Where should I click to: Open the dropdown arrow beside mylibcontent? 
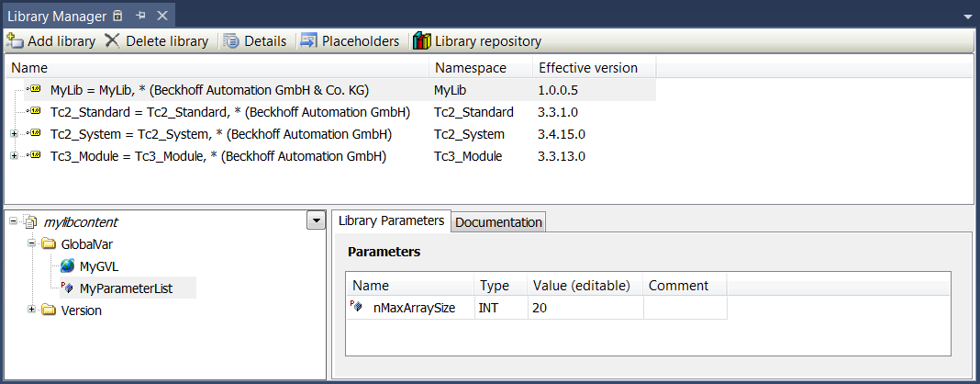tap(316, 220)
